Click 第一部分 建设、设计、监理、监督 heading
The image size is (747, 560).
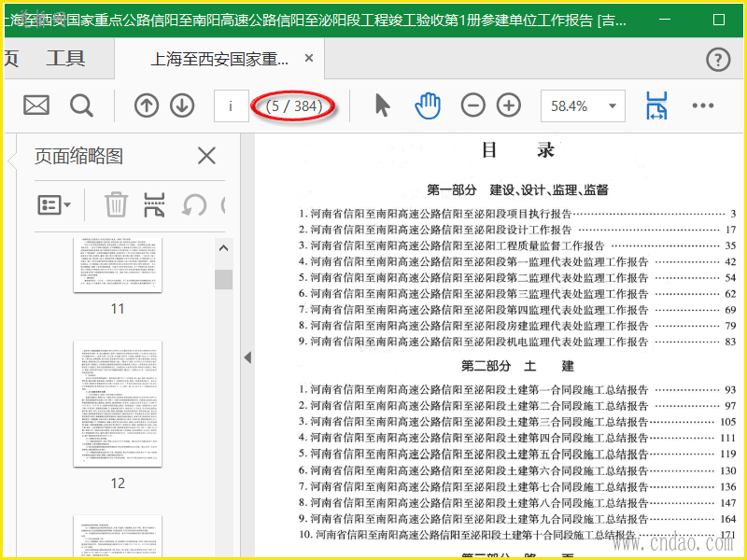(x=518, y=190)
